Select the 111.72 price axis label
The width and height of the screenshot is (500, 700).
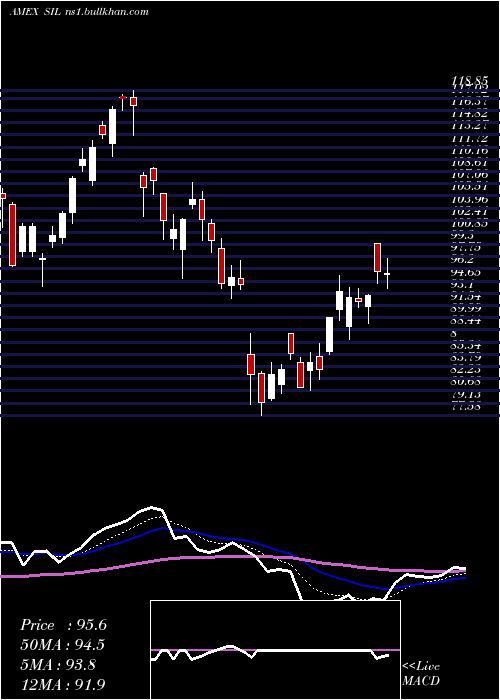pyautogui.click(x=469, y=139)
